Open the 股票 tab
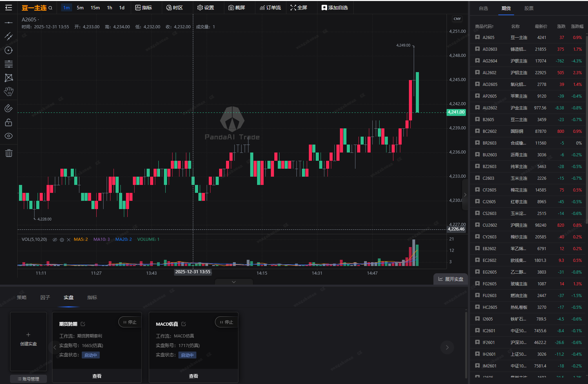 [x=529, y=8]
